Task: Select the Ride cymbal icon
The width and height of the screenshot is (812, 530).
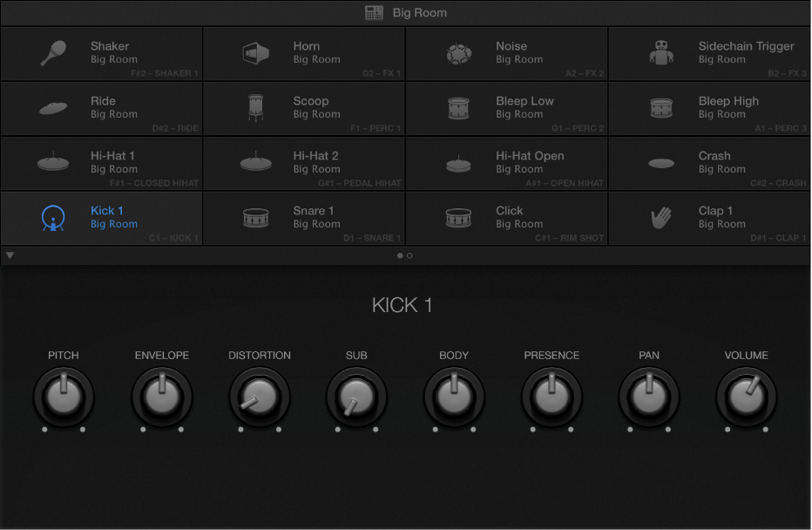Action: [x=52, y=107]
